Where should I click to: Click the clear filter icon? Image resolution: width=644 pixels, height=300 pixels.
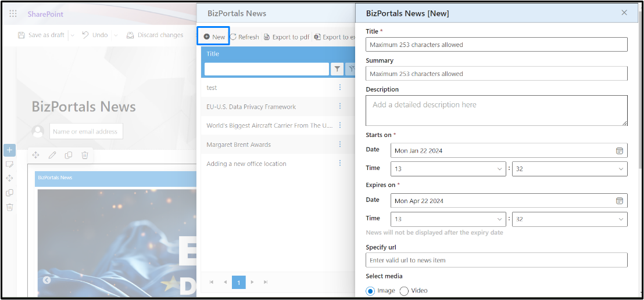350,69
